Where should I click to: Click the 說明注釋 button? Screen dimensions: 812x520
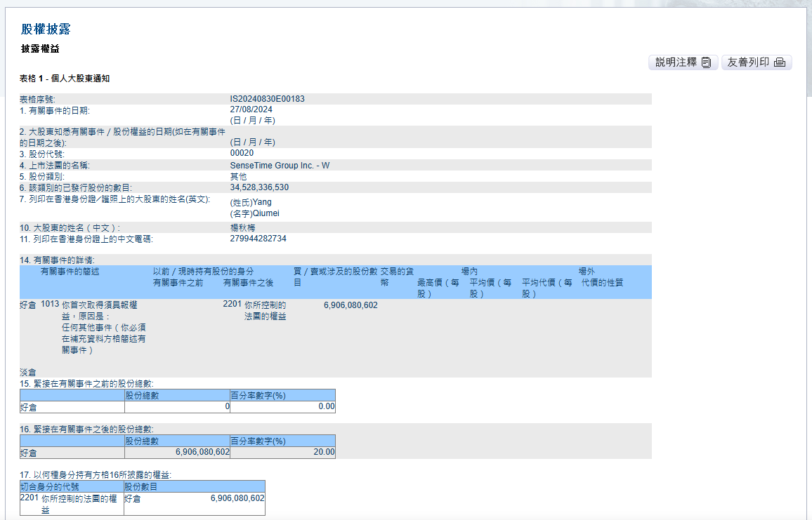(683, 62)
